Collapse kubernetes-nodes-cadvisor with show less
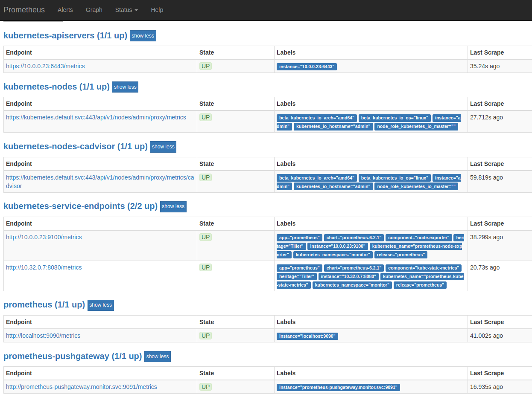 click(163, 147)
